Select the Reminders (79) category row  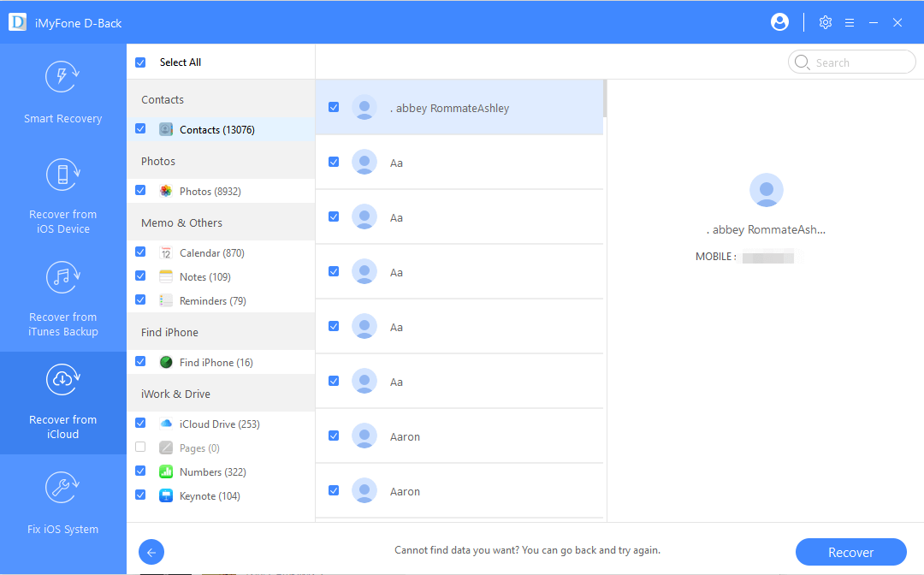(221, 300)
